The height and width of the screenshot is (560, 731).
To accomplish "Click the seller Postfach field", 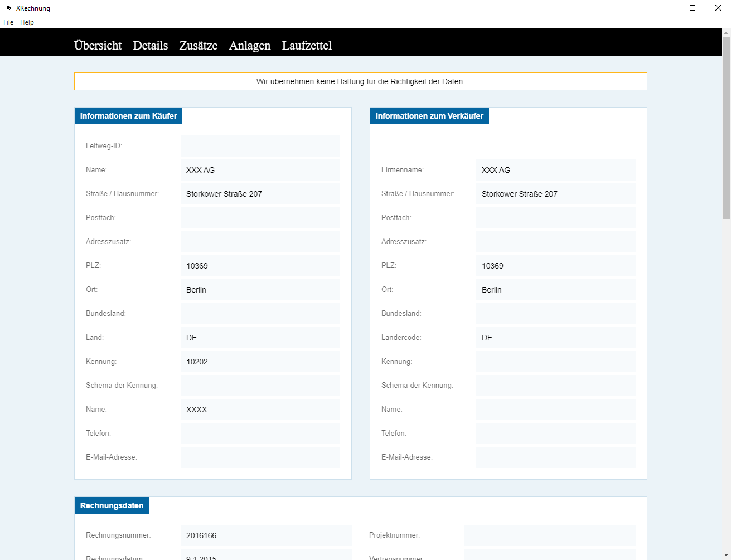I will 555,217.
